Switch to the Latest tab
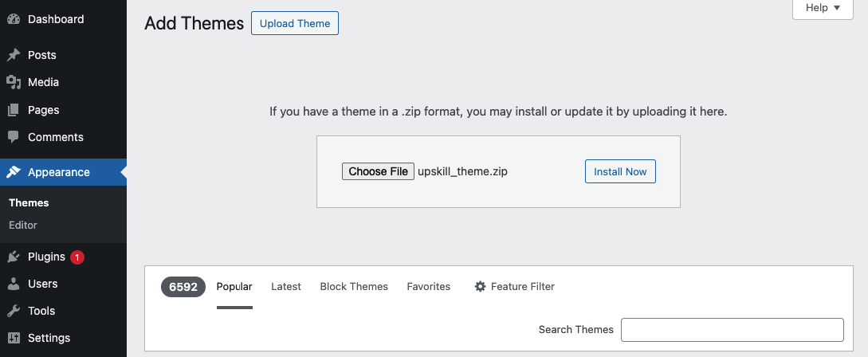Image resolution: width=868 pixels, height=357 pixels. [x=286, y=287]
